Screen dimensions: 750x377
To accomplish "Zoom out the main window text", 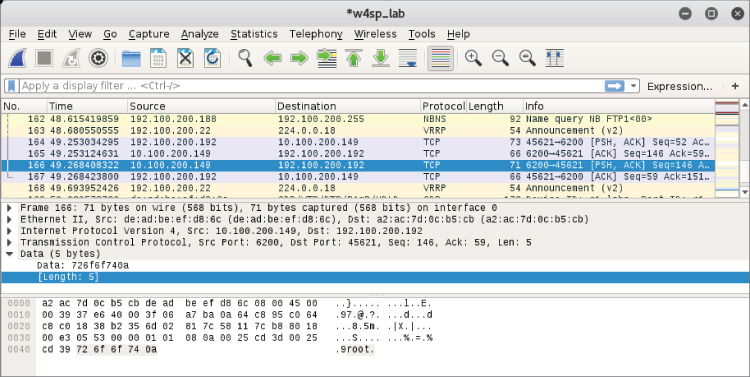I will pyautogui.click(x=500, y=58).
